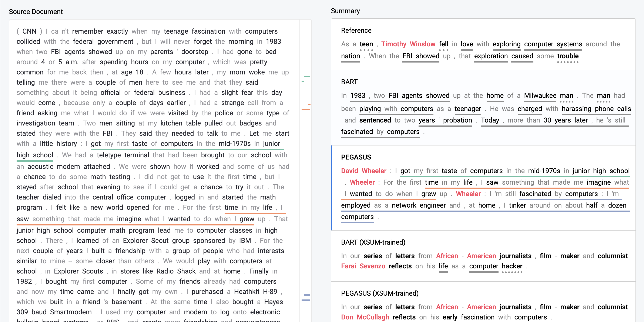
Task: Click 'Smartmodem' in the source document
Action: point(71,312)
